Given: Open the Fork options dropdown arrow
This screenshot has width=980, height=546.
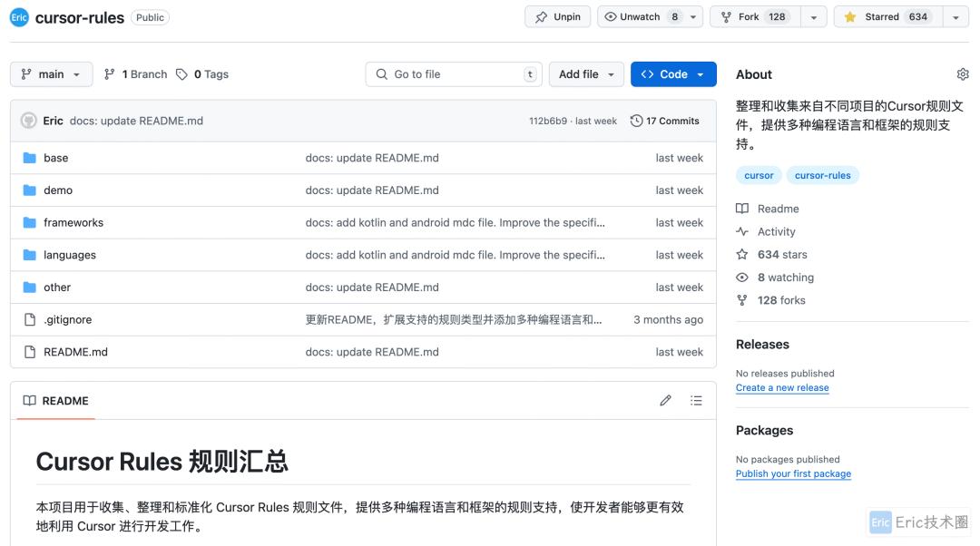Looking at the screenshot, I should 813,16.
